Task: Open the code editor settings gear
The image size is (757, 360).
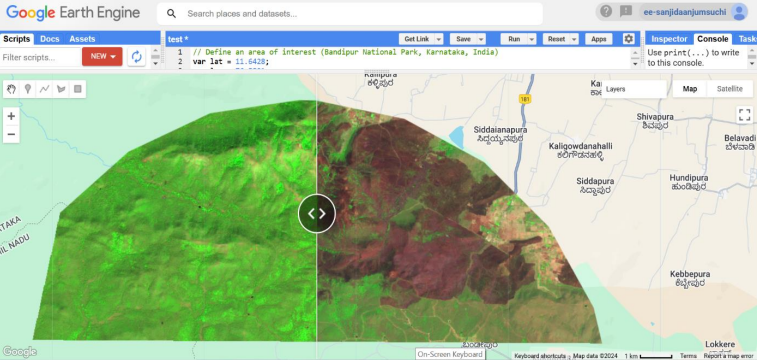Action: (x=628, y=39)
